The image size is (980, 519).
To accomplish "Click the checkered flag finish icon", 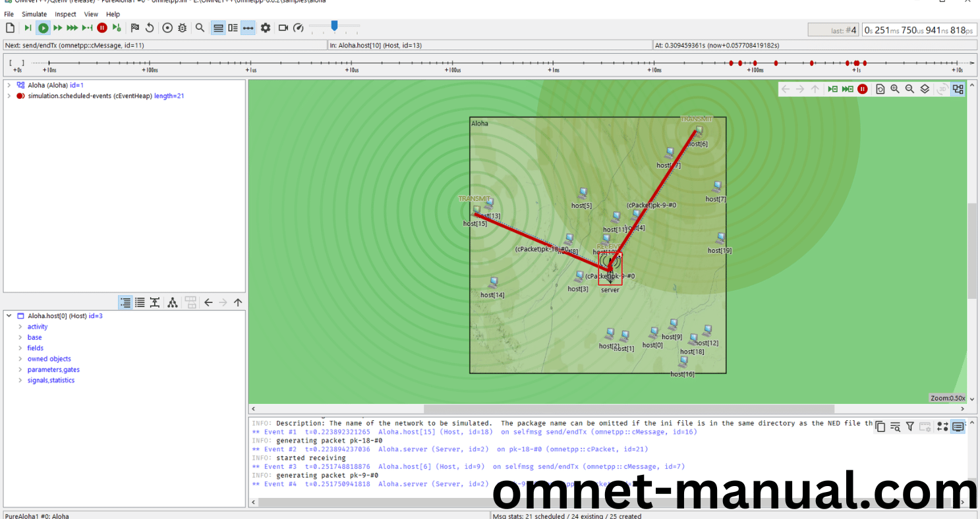I will [135, 28].
